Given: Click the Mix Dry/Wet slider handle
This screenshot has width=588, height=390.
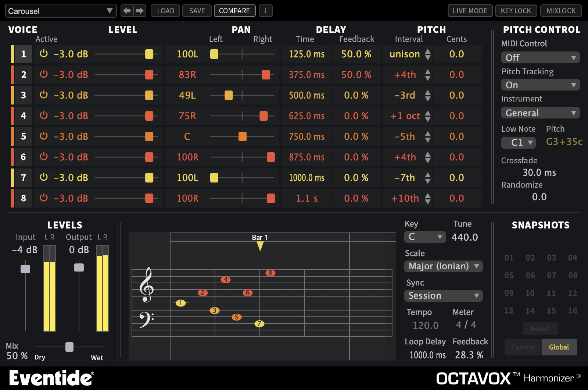Looking at the screenshot, I should (x=69, y=346).
